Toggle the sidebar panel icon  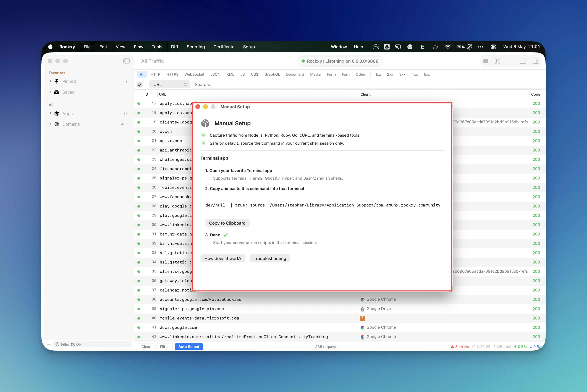pos(127,61)
